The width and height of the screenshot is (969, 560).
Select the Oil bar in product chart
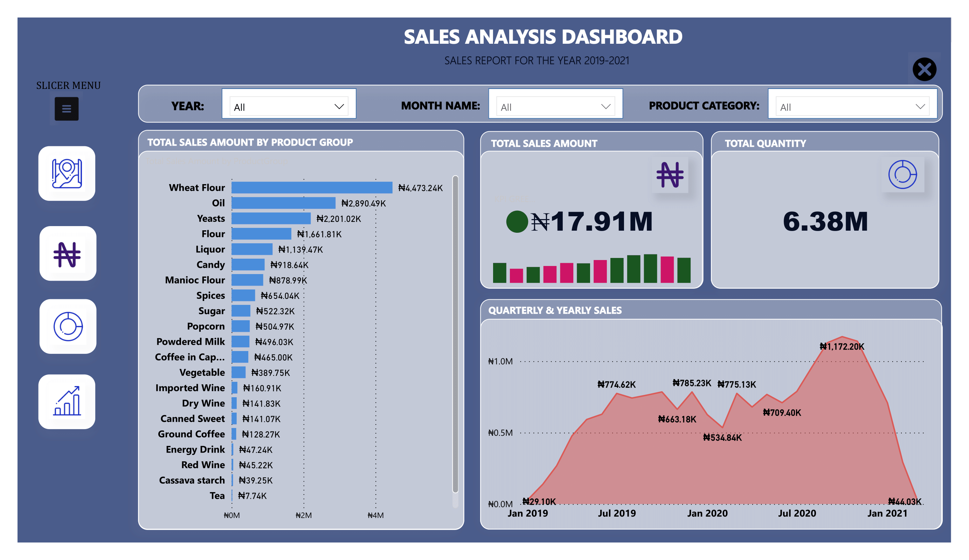point(283,203)
